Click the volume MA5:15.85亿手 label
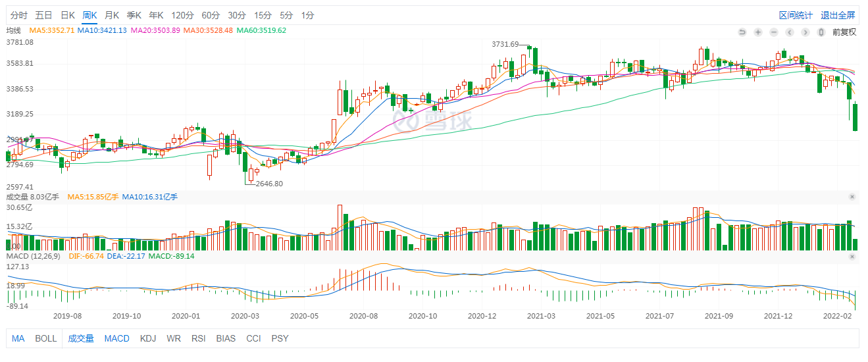 coord(93,197)
